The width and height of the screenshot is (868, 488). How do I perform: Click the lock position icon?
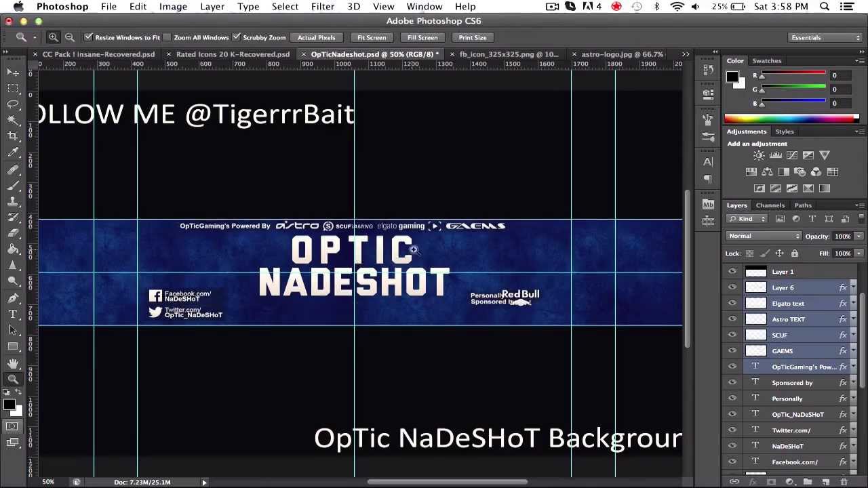(779, 253)
